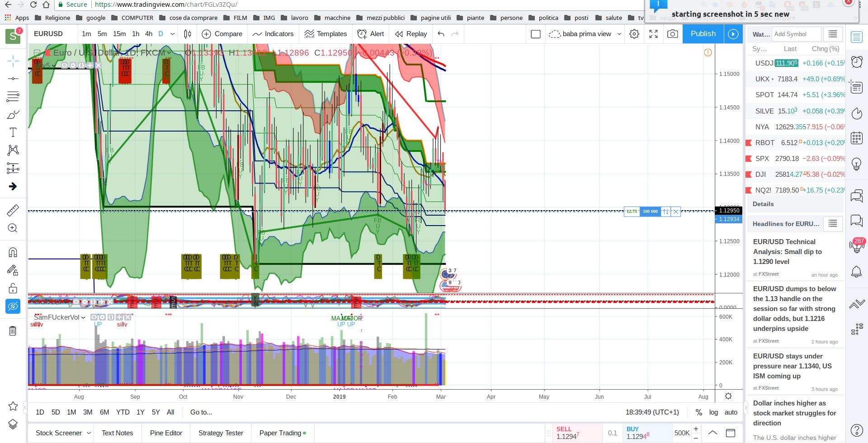Open the Templates menu
Viewport: 868px width, 443px height.
[325, 34]
